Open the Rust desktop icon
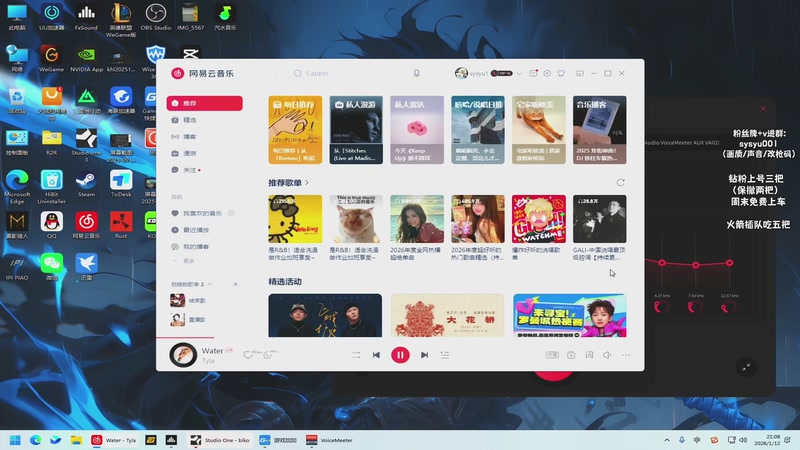Screen dimensions: 800x450 121,226
